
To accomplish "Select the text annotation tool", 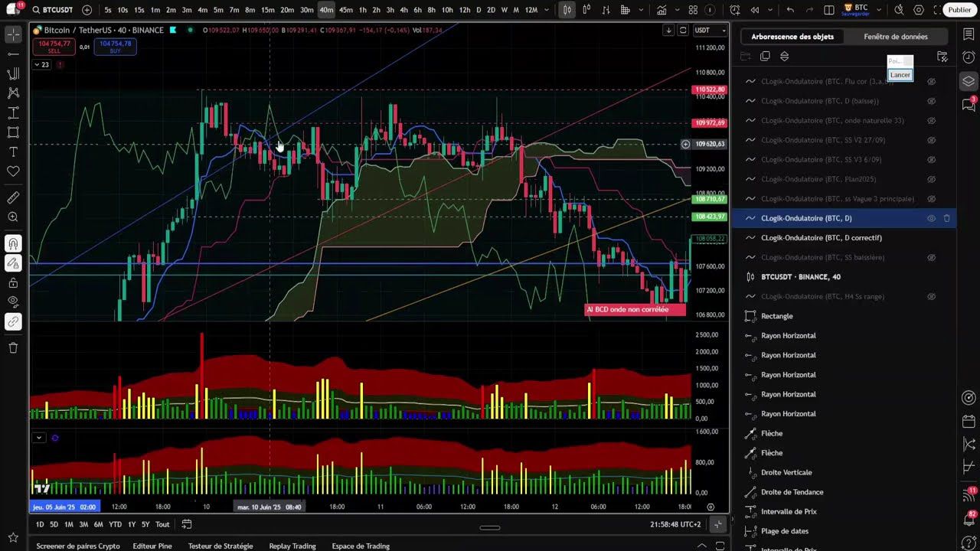I will coord(13,152).
